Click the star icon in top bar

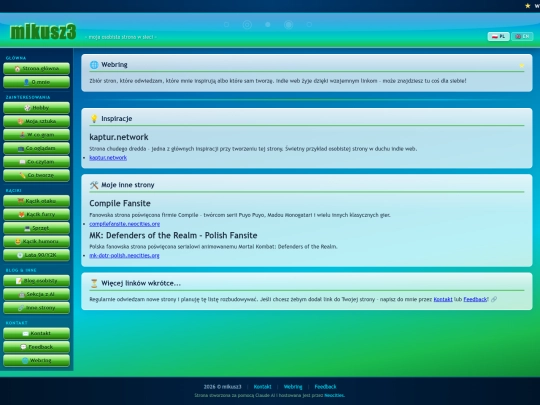pos(528,6)
